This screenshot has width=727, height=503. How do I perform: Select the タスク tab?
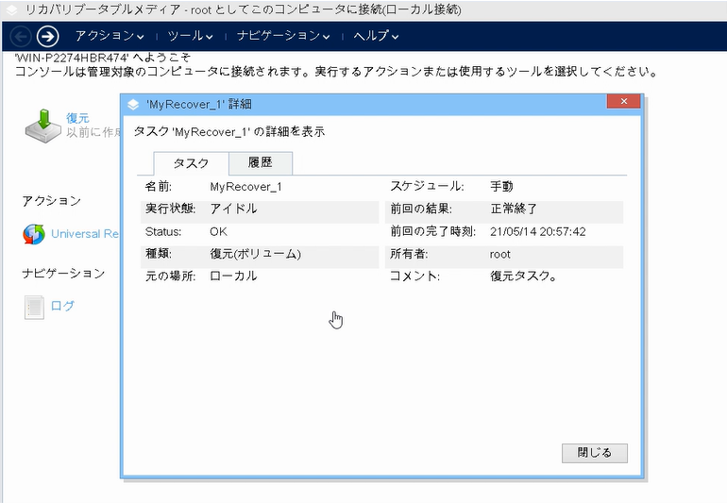(191, 163)
